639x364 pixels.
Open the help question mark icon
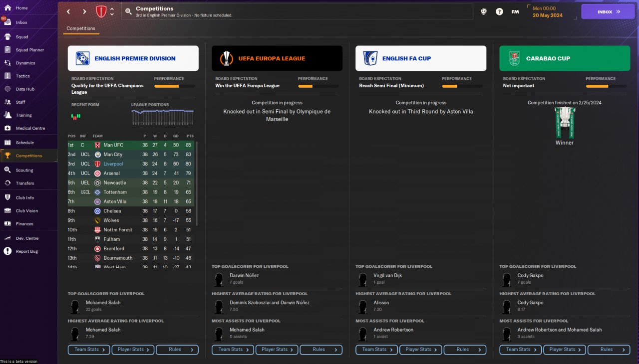click(499, 11)
